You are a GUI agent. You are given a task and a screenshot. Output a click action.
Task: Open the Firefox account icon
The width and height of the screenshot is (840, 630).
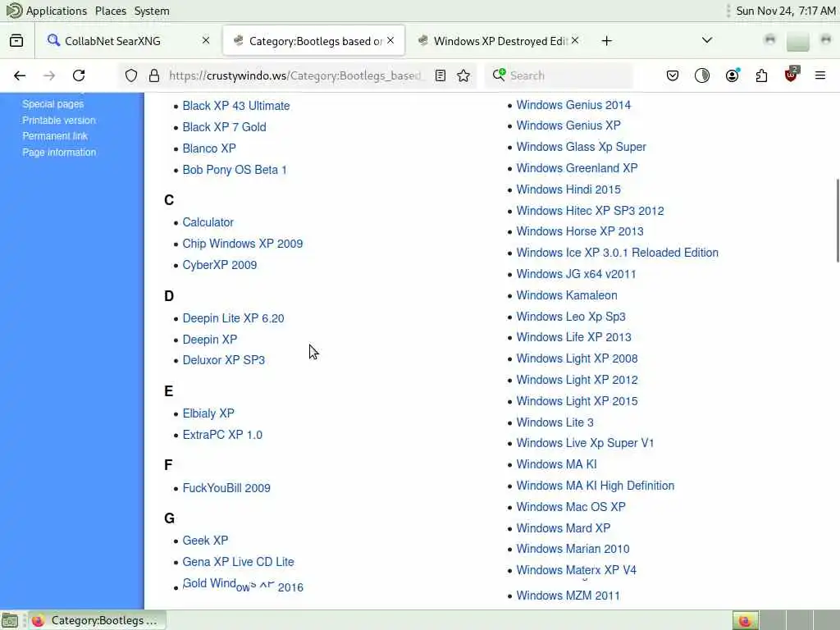733,75
